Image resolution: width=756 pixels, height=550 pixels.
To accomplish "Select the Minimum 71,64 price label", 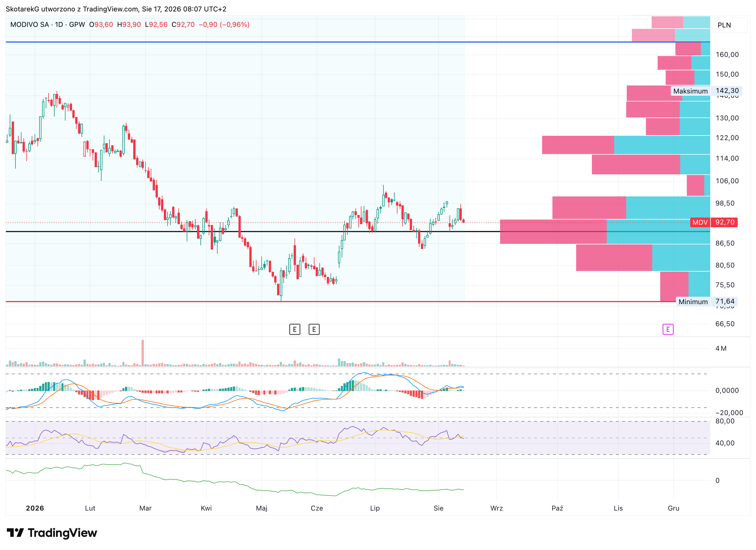I will pos(707,301).
